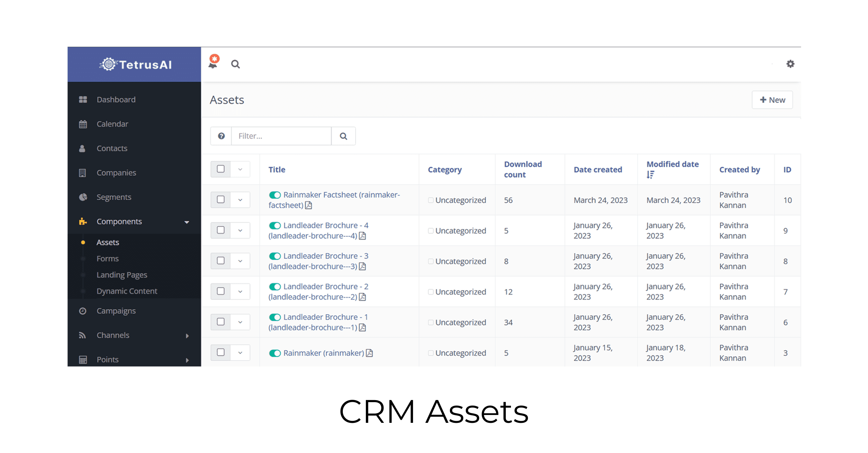This screenshot has width=868, height=453.
Task: Sort by Date created column header
Action: [598, 169]
